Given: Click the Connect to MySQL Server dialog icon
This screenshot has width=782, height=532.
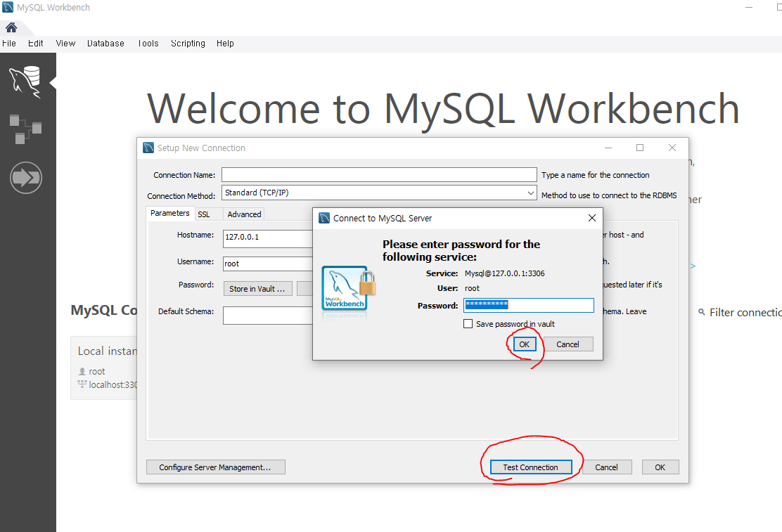Looking at the screenshot, I should (x=324, y=218).
